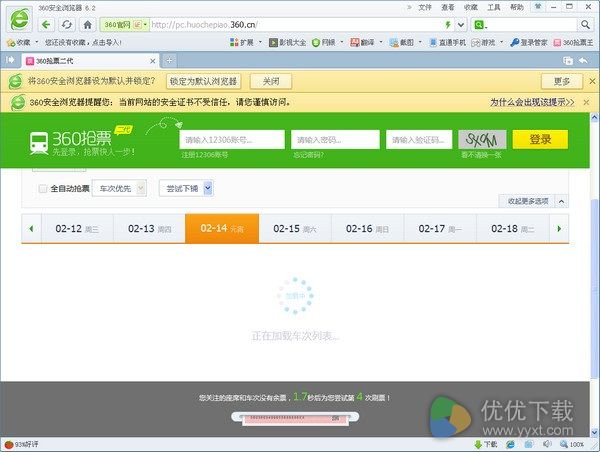Click the 12306 account input field
This screenshot has height=452, width=600.
tap(232, 140)
